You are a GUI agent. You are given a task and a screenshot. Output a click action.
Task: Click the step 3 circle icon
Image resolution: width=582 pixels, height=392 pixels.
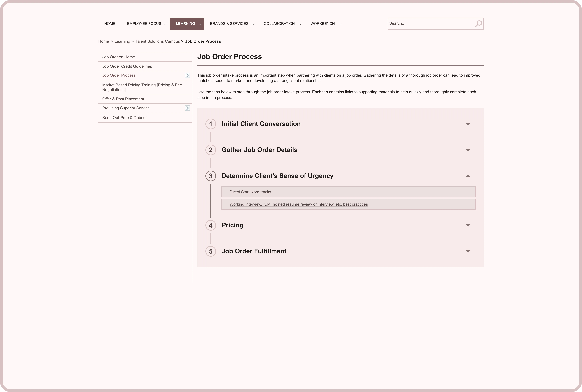tap(211, 176)
